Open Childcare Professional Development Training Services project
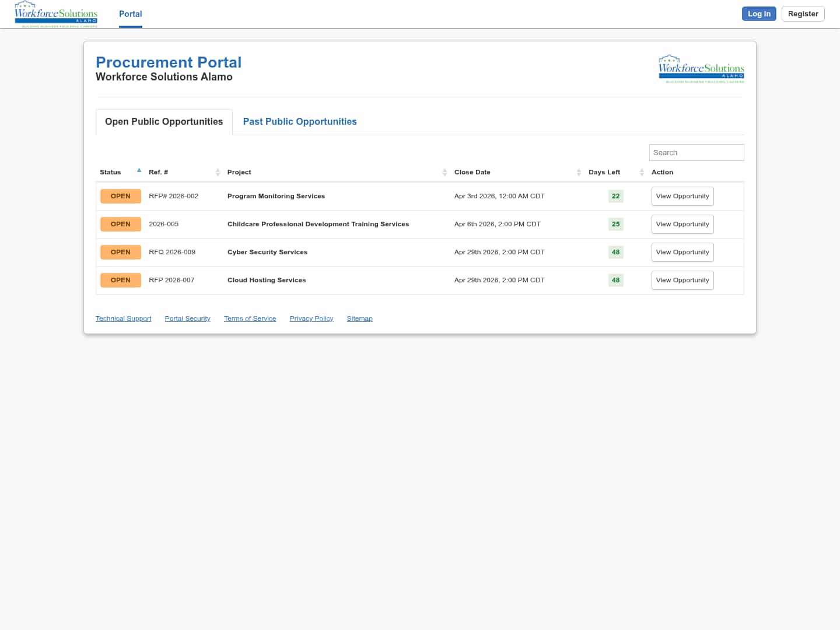The width and height of the screenshot is (840, 630). (x=318, y=224)
